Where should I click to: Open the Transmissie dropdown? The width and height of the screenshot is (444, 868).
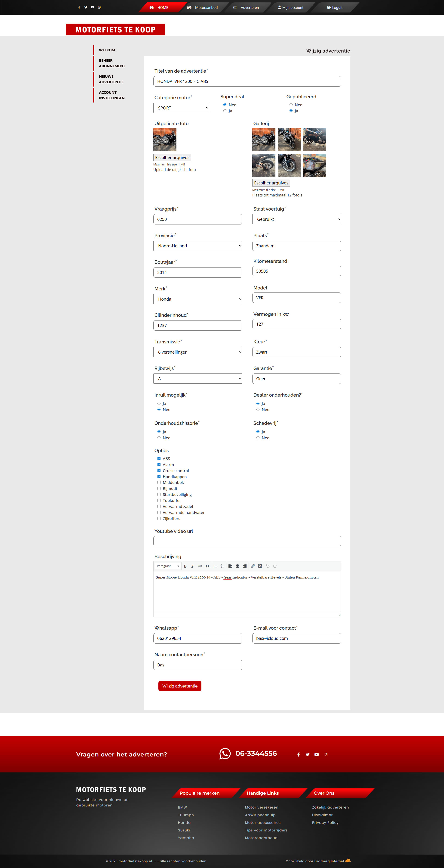[x=197, y=352]
